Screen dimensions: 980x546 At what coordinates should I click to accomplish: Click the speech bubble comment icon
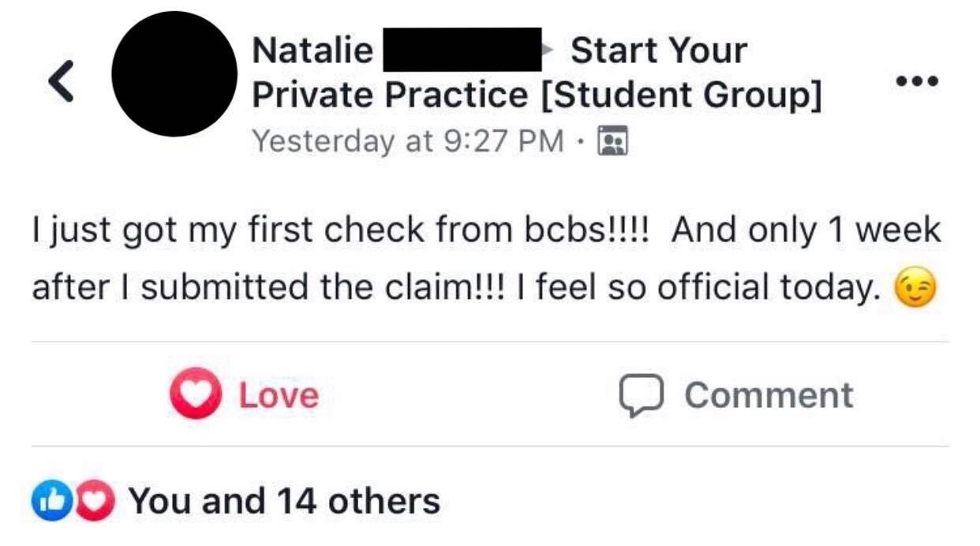(x=640, y=395)
